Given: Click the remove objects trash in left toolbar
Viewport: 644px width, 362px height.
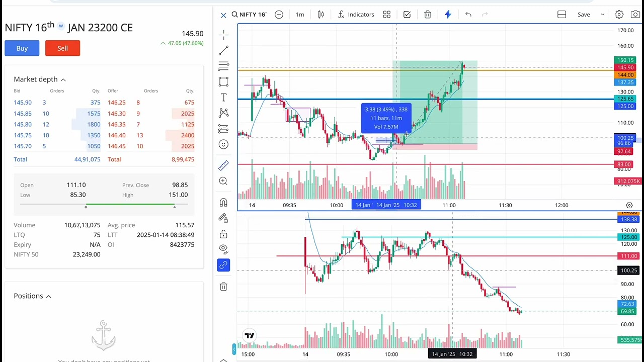Looking at the screenshot, I should (x=224, y=287).
